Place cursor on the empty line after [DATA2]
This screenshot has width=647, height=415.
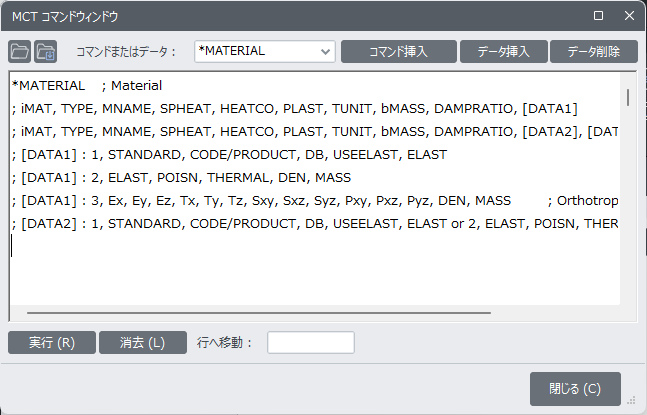pos(315,246)
